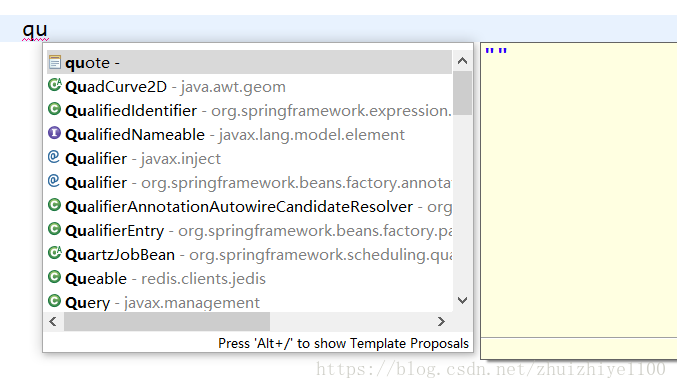Click the abstract class icon for QuartzJobBean

click(55, 253)
